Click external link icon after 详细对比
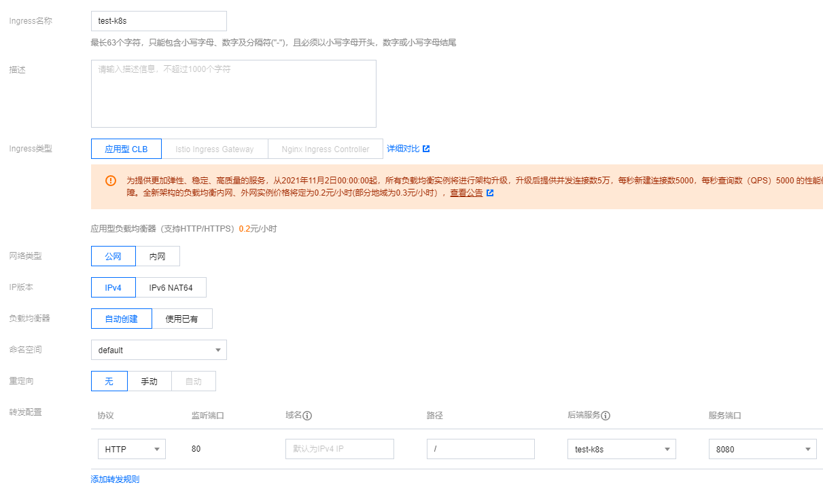Viewport: 823px width, 504px height. pyautogui.click(x=426, y=149)
